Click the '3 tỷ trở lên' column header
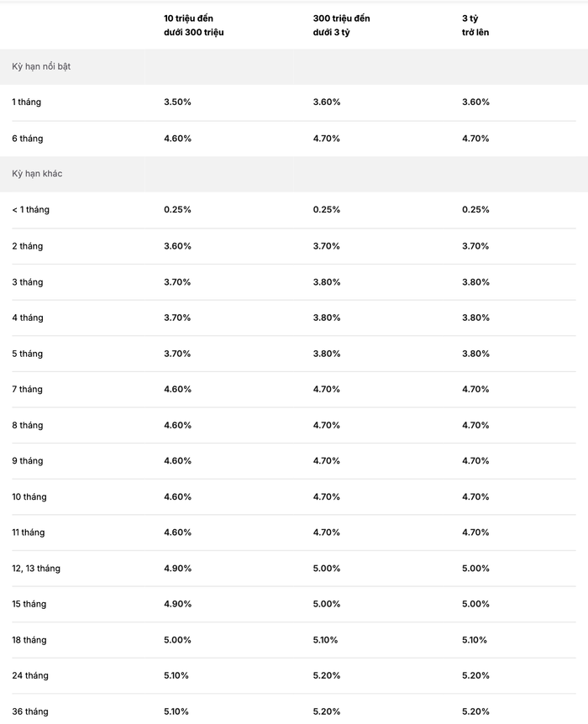This screenshot has height=724, width=588. pos(475,25)
